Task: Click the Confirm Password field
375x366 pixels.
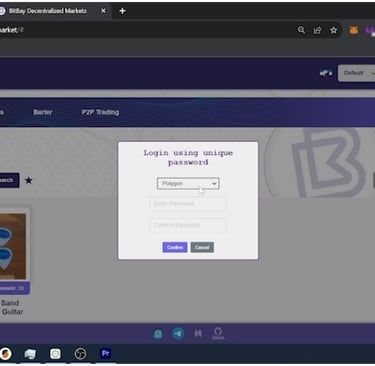Action: pyautogui.click(x=188, y=225)
